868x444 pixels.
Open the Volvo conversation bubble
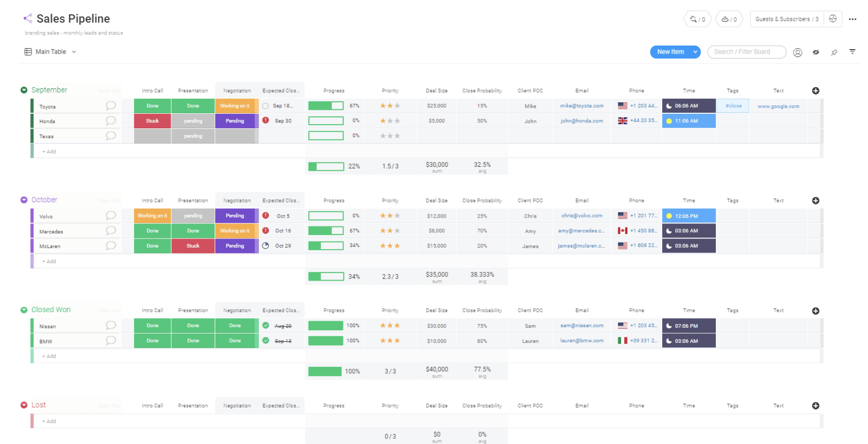(111, 215)
